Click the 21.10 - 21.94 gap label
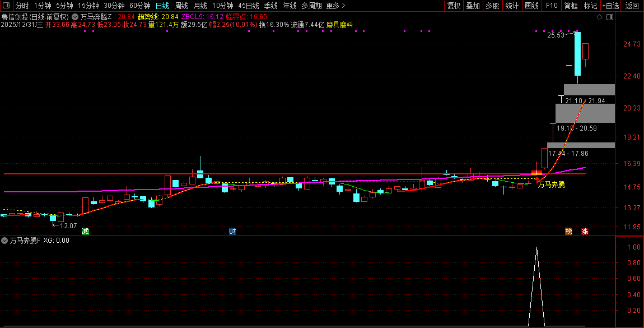644x328 pixels. click(585, 101)
